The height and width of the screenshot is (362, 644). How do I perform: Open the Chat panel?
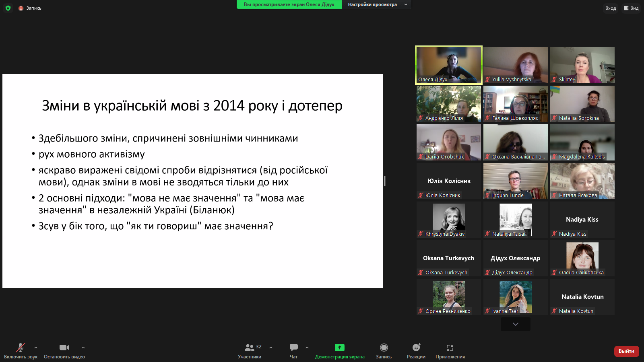pos(294,348)
